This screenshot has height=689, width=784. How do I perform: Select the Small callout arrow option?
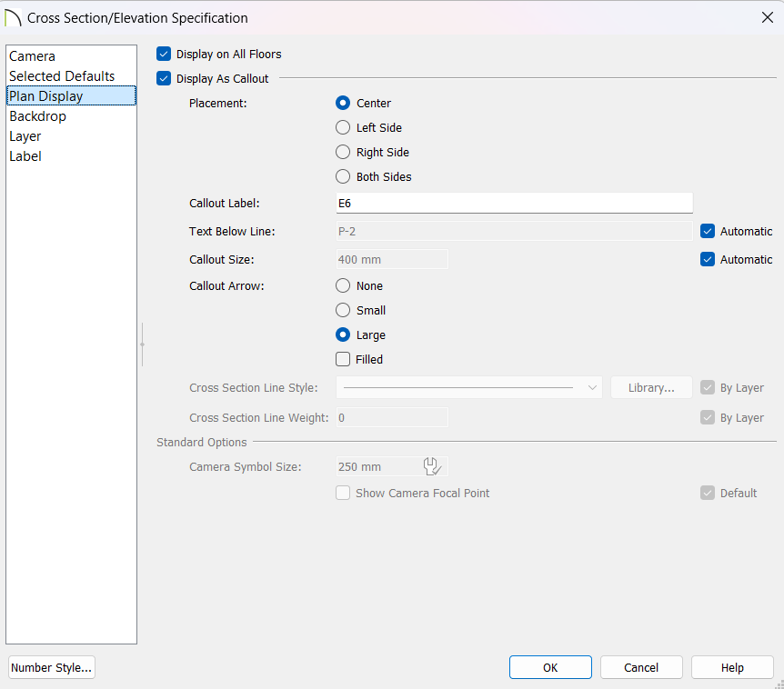click(x=343, y=310)
